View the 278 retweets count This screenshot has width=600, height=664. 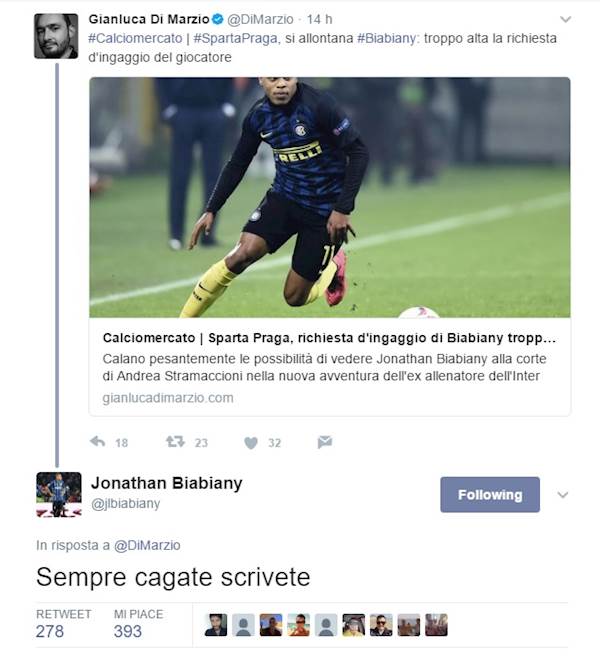pyautogui.click(x=50, y=631)
